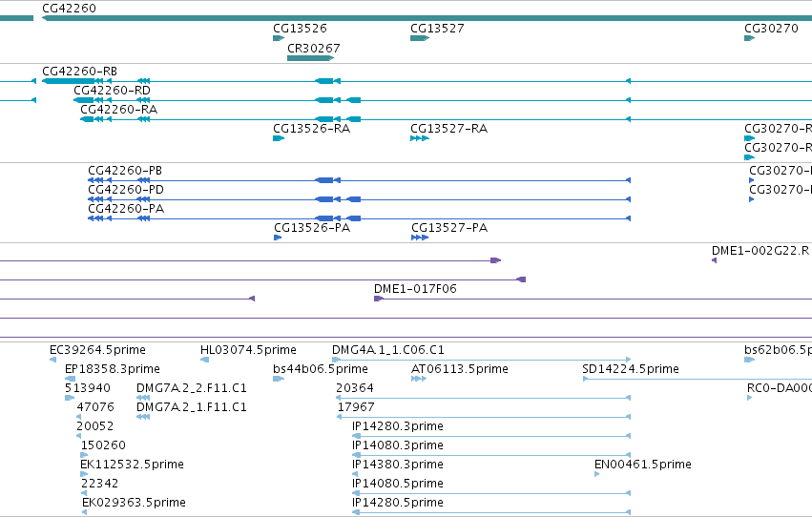Click the bs62b06.5prime label
Viewport: 812px width, 517px height.
[x=778, y=350]
